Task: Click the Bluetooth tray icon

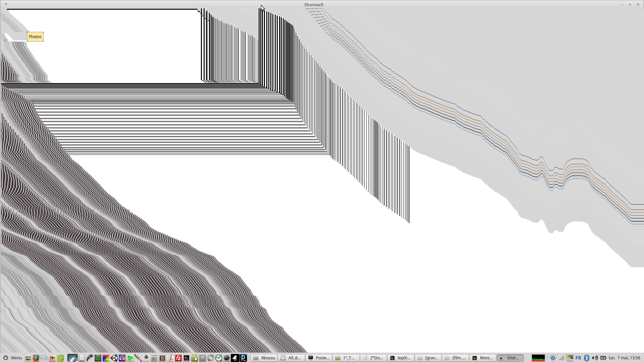Action: tap(587, 358)
